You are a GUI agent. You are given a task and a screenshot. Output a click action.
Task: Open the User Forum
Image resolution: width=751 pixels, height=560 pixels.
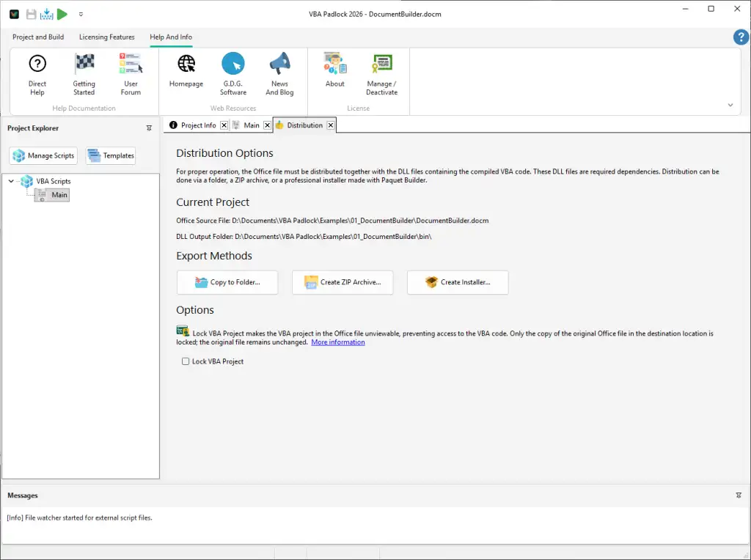[131, 73]
